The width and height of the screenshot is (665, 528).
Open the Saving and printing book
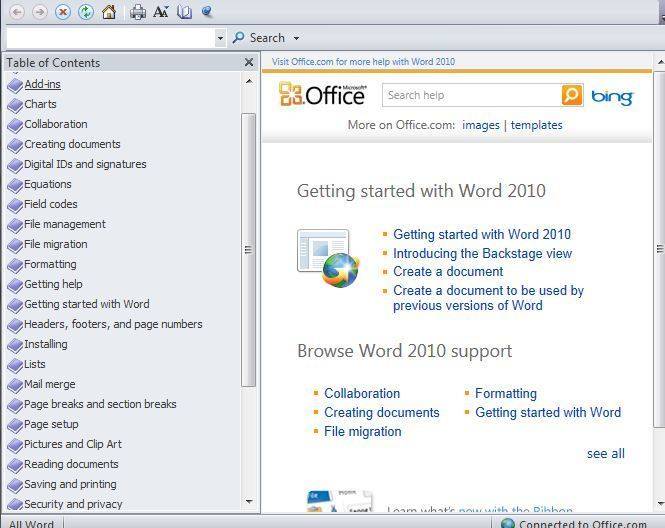(x=70, y=484)
